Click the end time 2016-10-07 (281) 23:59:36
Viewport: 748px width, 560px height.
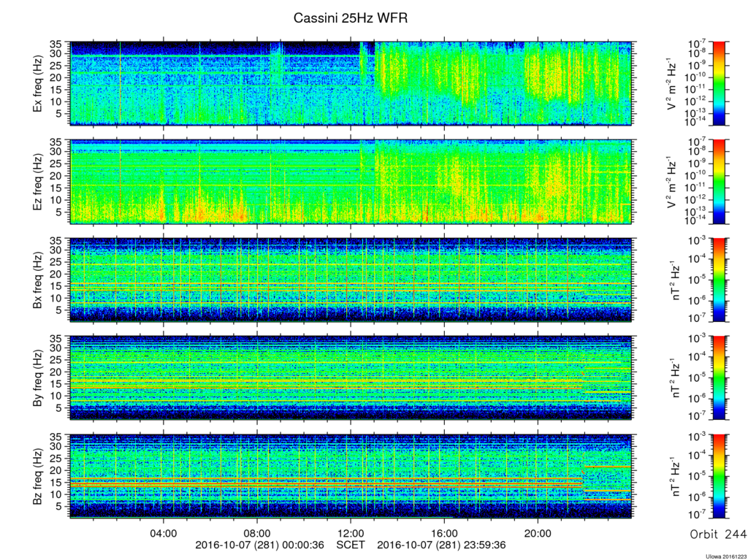click(x=441, y=545)
